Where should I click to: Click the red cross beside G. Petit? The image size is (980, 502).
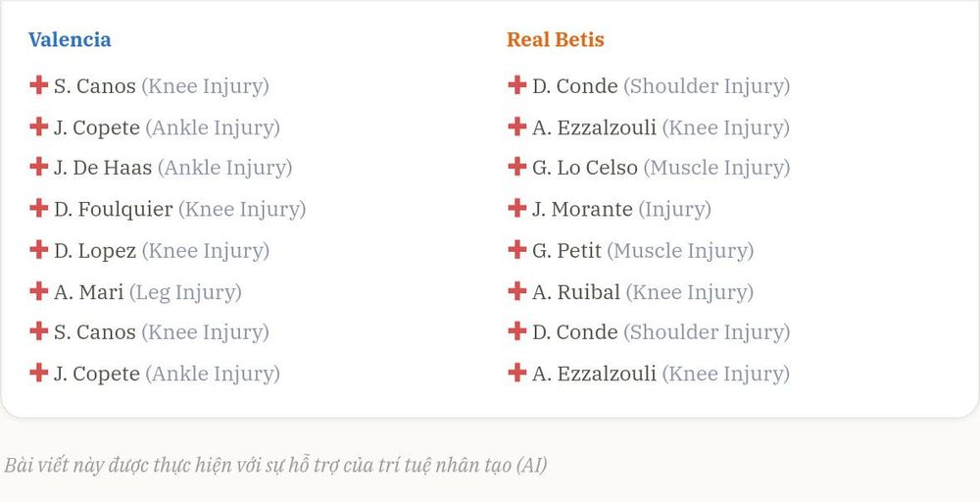(516, 249)
